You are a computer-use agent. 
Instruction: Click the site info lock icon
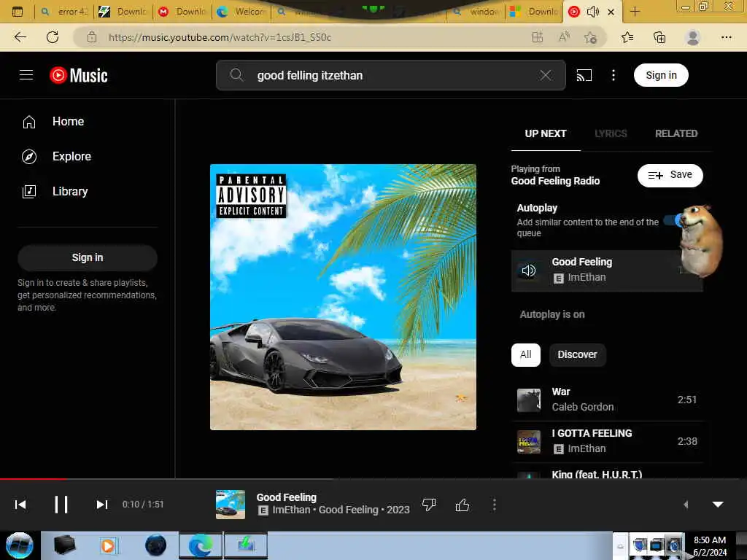[91, 37]
